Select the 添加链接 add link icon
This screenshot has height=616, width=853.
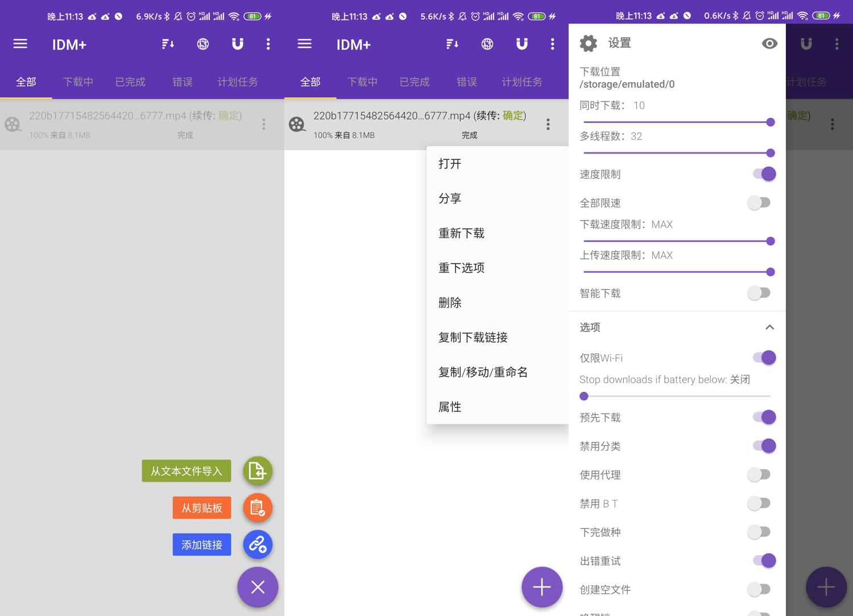coord(257,544)
